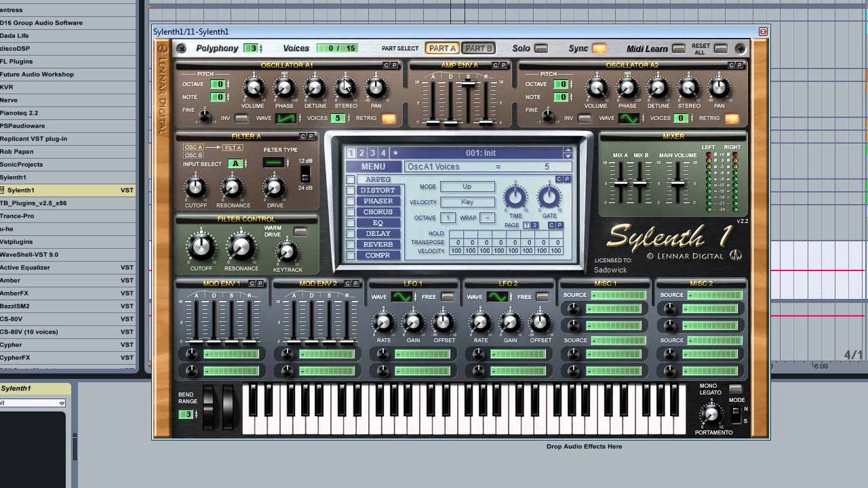Click Oscillator A2 Pan knob
This screenshot has width=868, height=488.
pyautogui.click(x=719, y=88)
